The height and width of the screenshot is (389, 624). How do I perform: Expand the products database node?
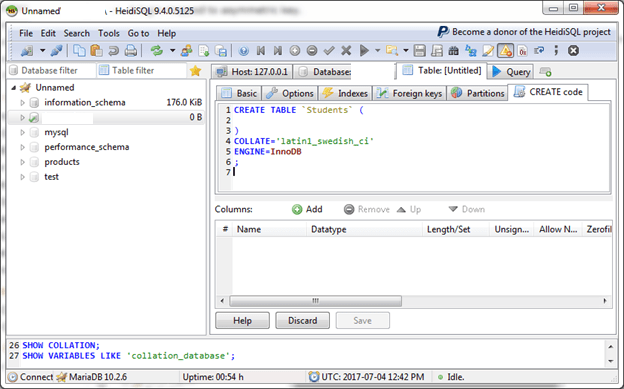click(x=22, y=162)
